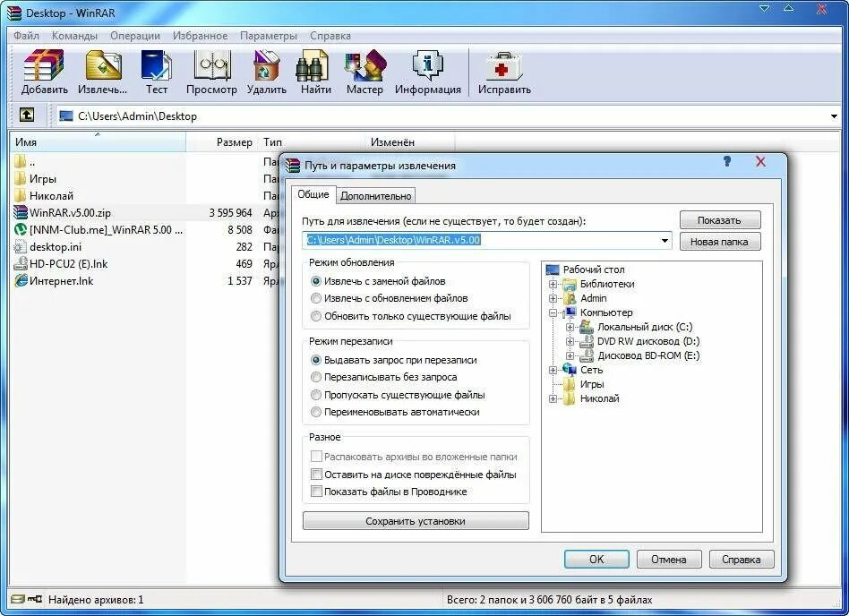Select Выдавать запрос при перезаписи

click(316, 360)
